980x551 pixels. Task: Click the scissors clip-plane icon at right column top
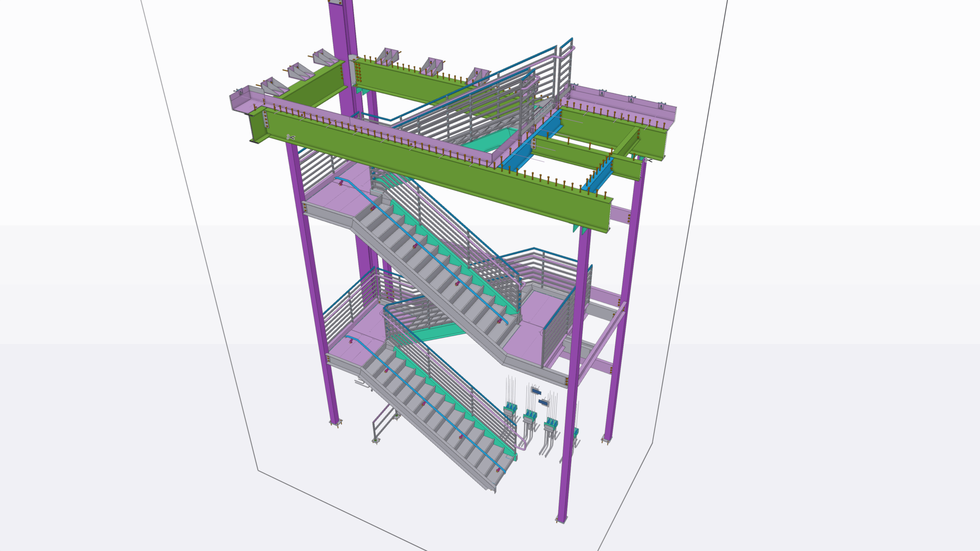pos(648,160)
